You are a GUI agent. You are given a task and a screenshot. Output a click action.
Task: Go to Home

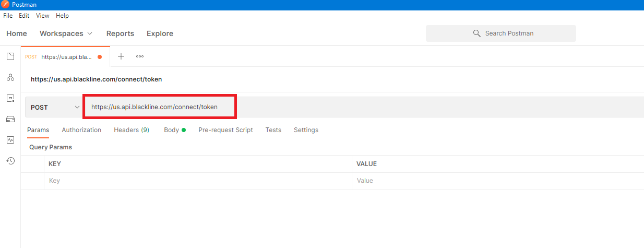coord(17,33)
